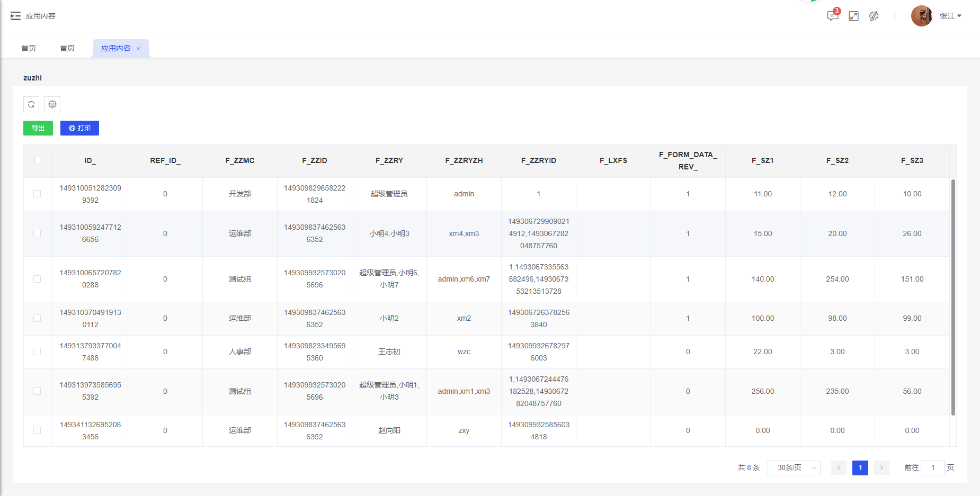The image size is (980, 496).
Task: Select the 开发部 row checkbox
Action: (x=37, y=194)
